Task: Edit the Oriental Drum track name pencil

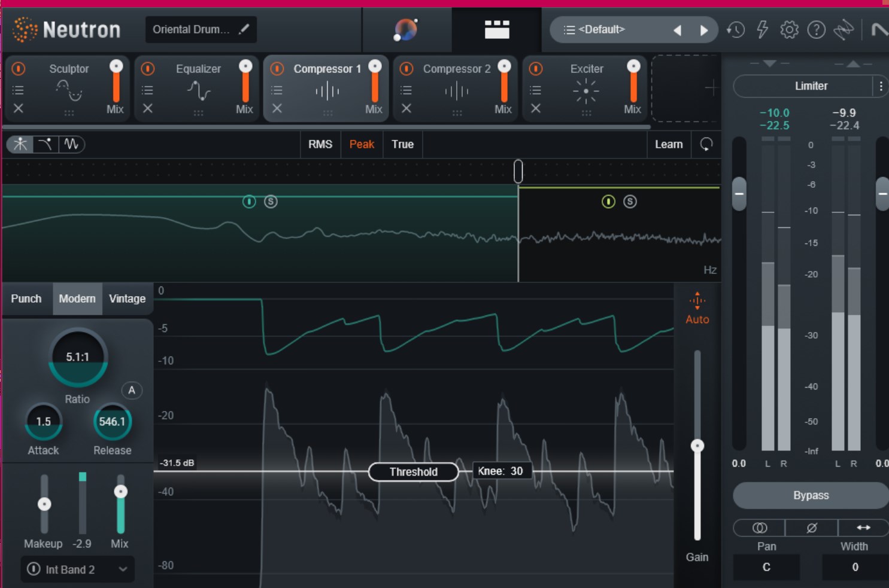Action: (244, 29)
